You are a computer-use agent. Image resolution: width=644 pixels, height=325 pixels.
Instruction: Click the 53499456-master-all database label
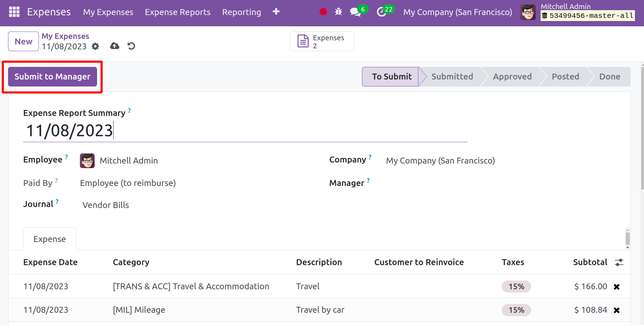588,16
